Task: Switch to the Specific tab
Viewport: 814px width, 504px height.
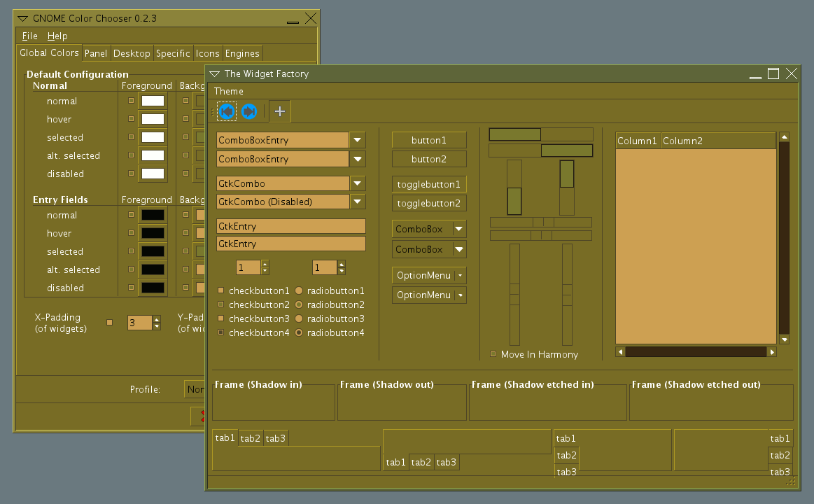Action: (x=173, y=53)
